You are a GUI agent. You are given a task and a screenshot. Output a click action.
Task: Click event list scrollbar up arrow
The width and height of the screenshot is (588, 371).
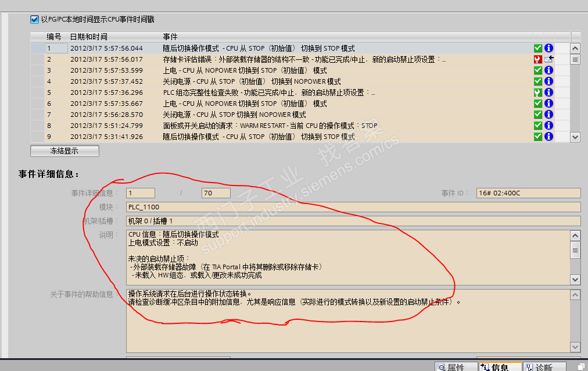click(x=575, y=48)
